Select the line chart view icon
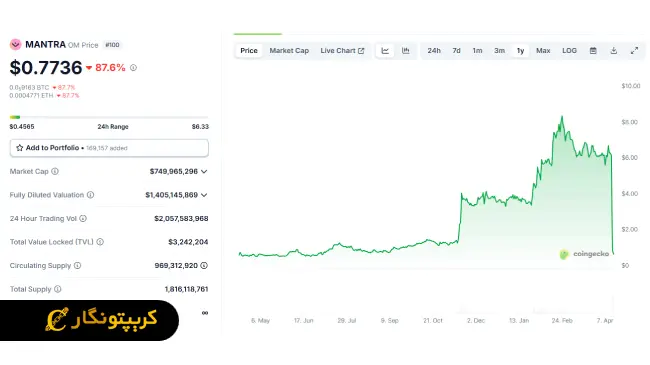Viewport: 650px width, 365px height. tap(385, 51)
